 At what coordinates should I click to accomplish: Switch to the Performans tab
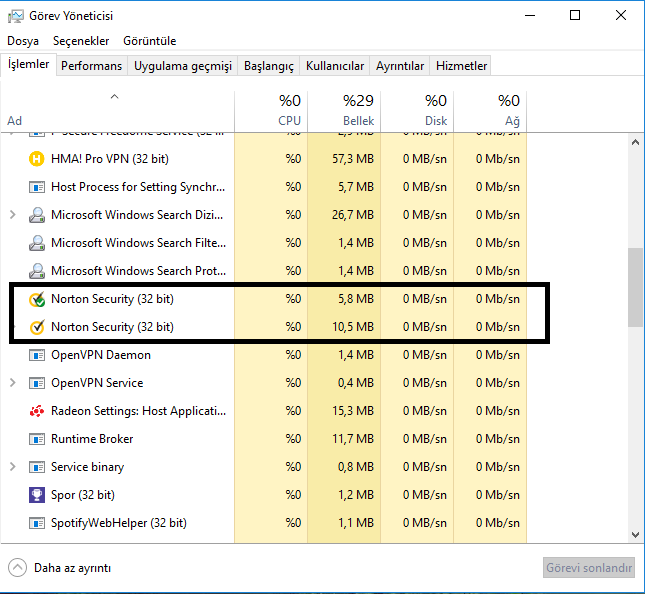tap(91, 66)
